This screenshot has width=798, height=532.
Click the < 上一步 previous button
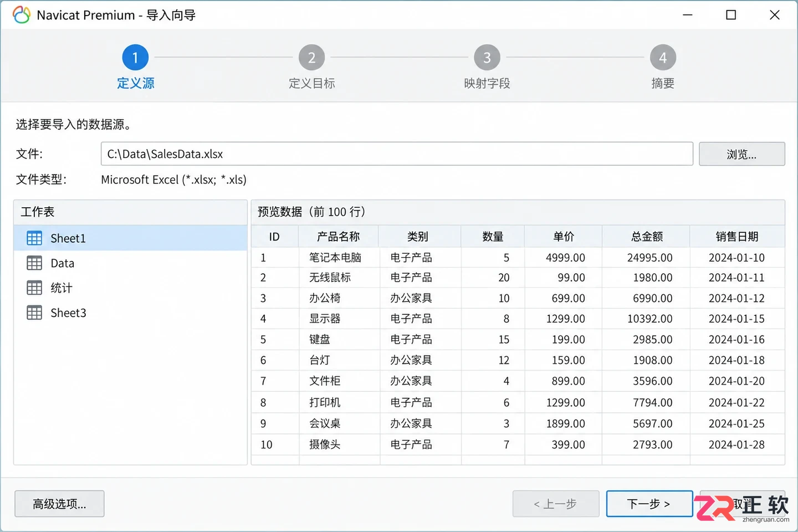coord(556,504)
